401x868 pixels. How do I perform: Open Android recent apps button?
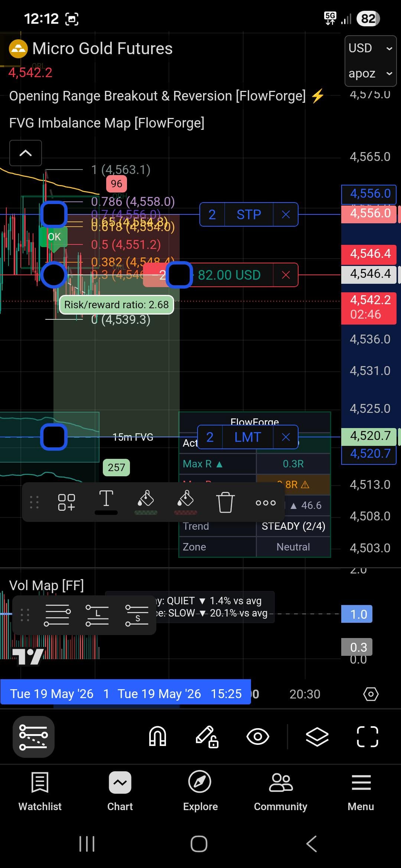point(87,844)
